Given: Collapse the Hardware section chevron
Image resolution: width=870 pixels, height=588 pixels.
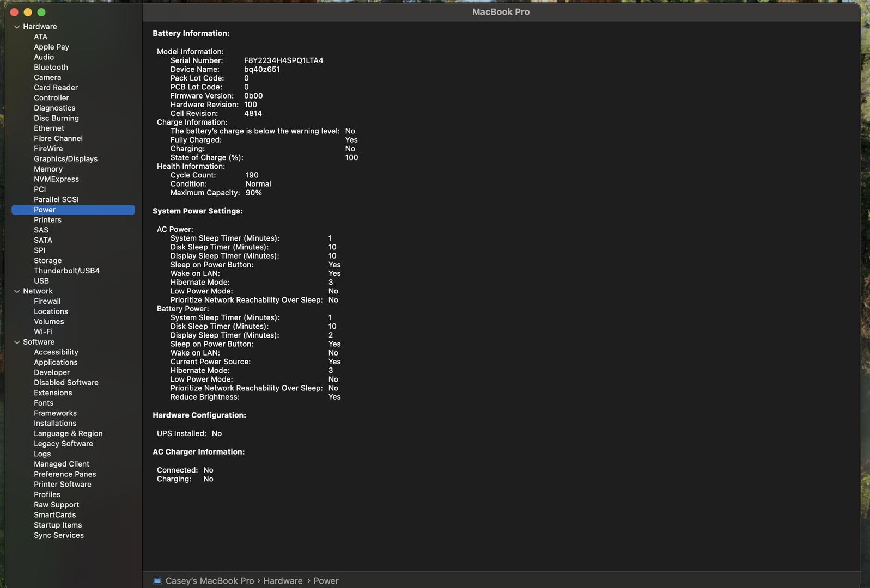Looking at the screenshot, I should (x=17, y=27).
